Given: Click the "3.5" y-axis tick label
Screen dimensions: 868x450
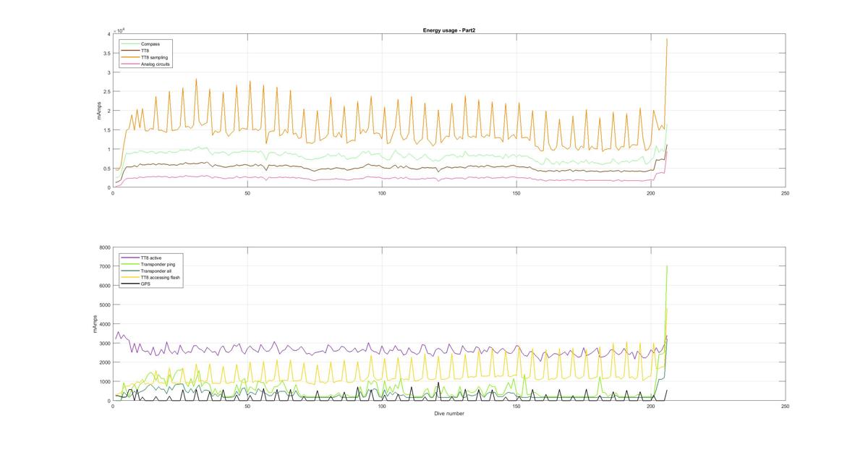Looking at the screenshot, I should pyautogui.click(x=106, y=54).
